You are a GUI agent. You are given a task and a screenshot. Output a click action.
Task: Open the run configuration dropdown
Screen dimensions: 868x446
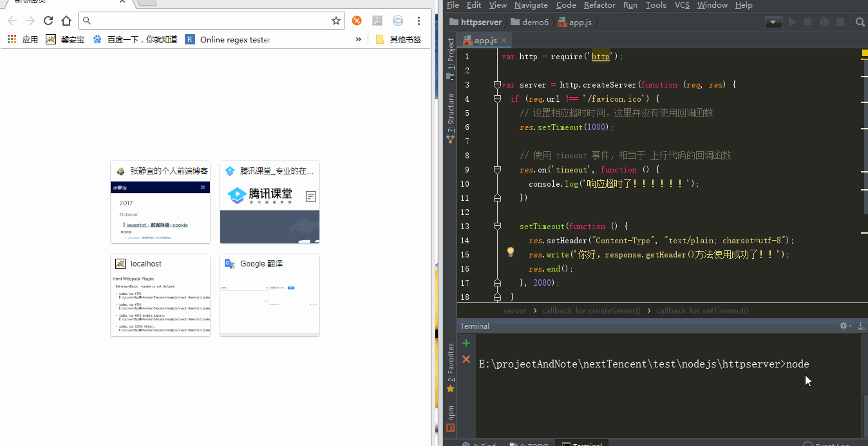pyautogui.click(x=773, y=23)
